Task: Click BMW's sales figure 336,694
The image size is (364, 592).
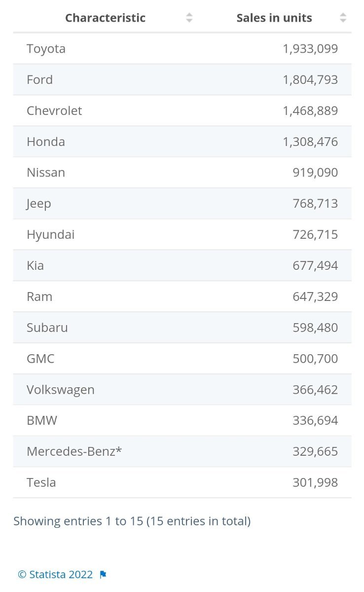Action: coord(315,421)
